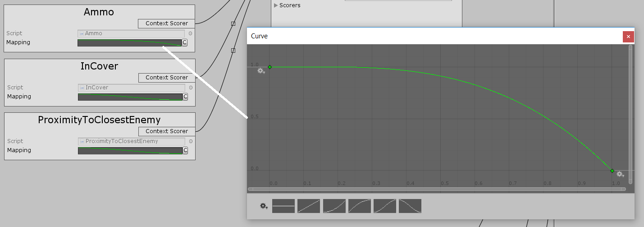The image size is (644, 227).
Task: Click the upper small square connection handle
Action: [x=233, y=23]
